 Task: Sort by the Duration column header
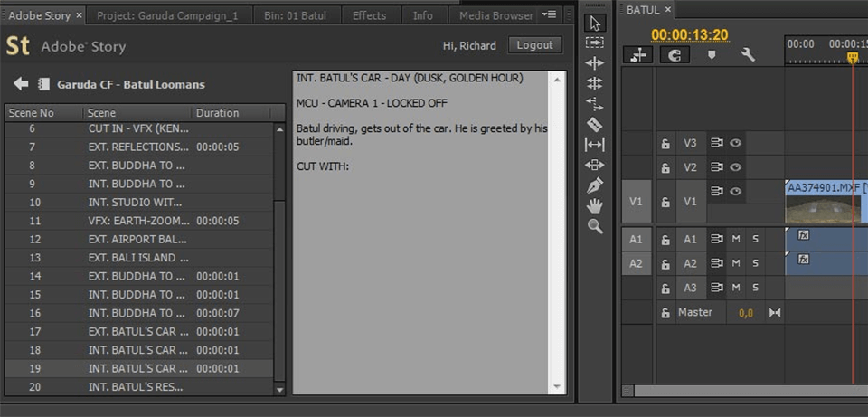coord(231,113)
